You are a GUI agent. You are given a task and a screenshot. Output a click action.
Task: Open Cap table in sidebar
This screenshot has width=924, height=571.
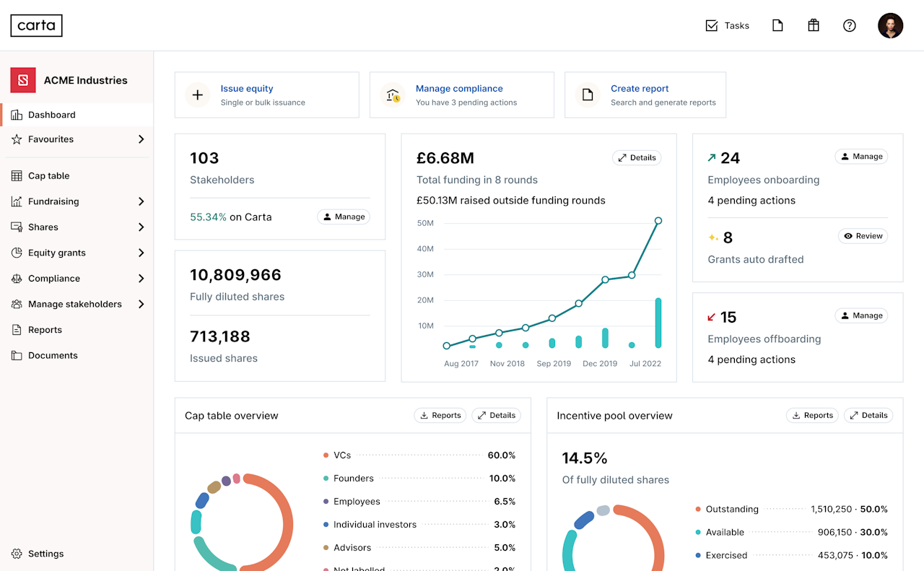coord(48,176)
